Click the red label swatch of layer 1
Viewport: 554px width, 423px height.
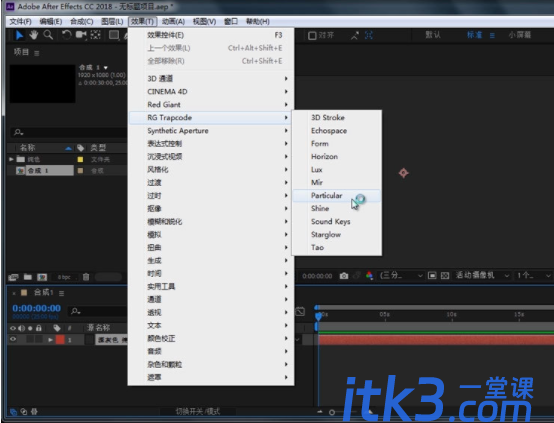coord(60,340)
